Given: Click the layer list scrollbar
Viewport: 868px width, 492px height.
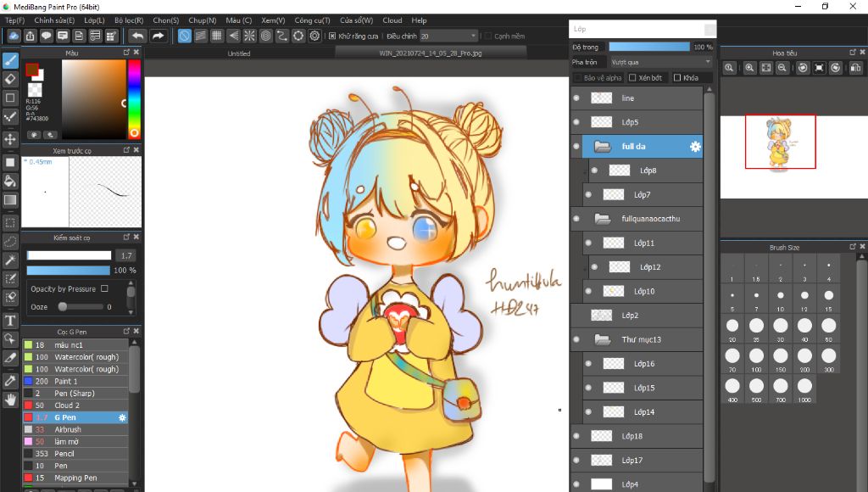Looking at the screenshot, I should pyautogui.click(x=709, y=288).
